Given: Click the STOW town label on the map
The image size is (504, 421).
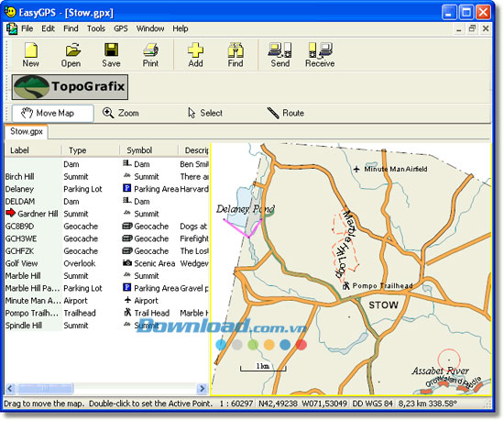Looking at the screenshot, I should [x=383, y=305].
